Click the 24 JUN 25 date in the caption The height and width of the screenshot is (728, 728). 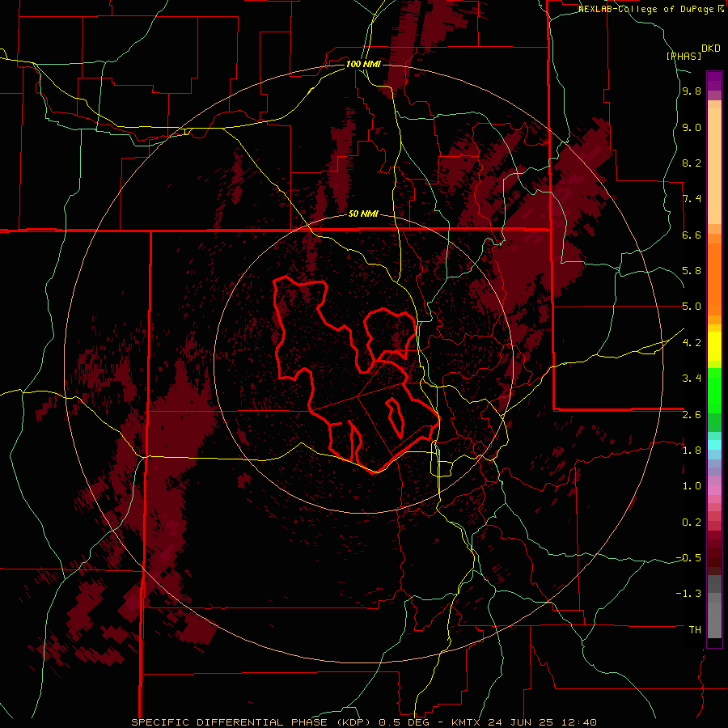tap(519, 722)
